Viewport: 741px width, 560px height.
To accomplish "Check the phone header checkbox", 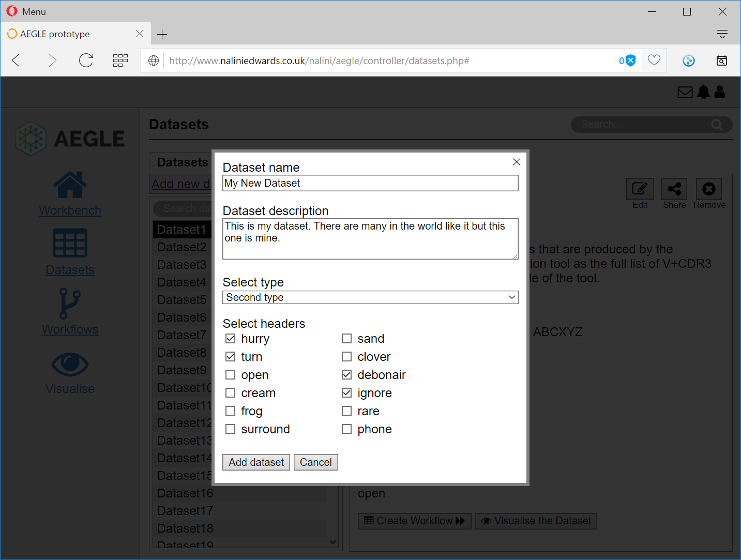I will pyautogui.click(x=347, y=429).
